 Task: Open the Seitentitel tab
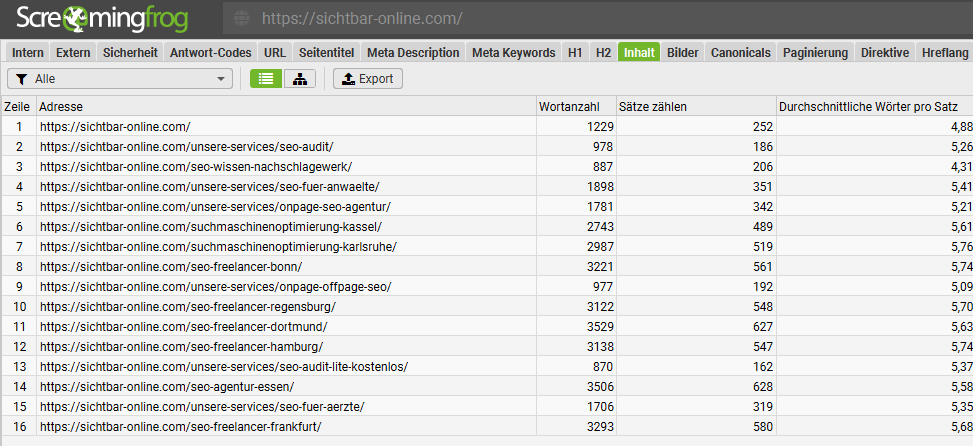(324, 53)
